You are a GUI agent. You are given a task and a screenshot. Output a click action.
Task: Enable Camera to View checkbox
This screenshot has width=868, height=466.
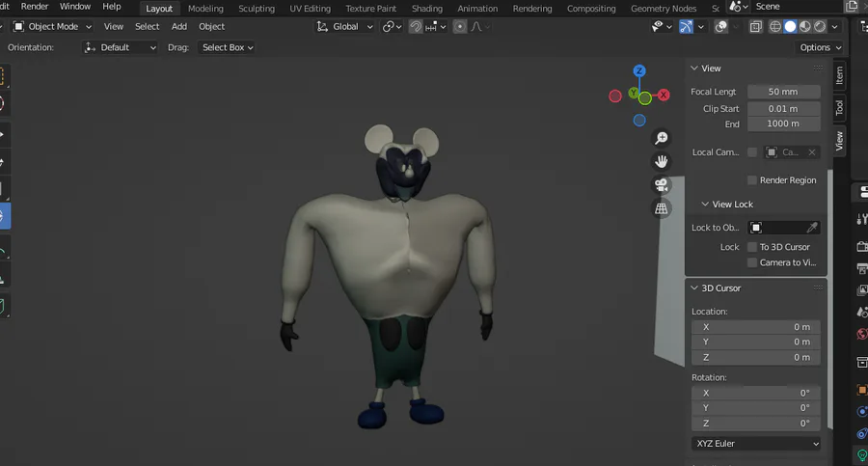tap(751, 262)
